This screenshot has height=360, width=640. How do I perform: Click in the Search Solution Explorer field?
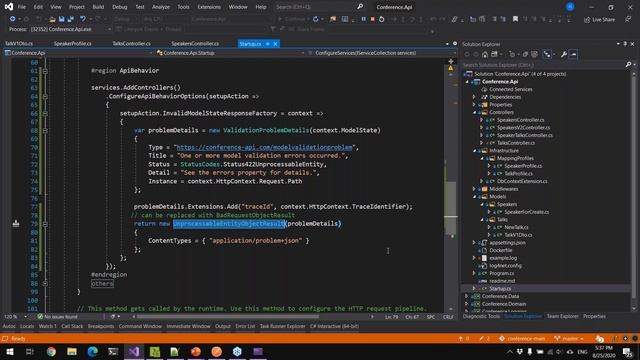[x=543, y=64]
